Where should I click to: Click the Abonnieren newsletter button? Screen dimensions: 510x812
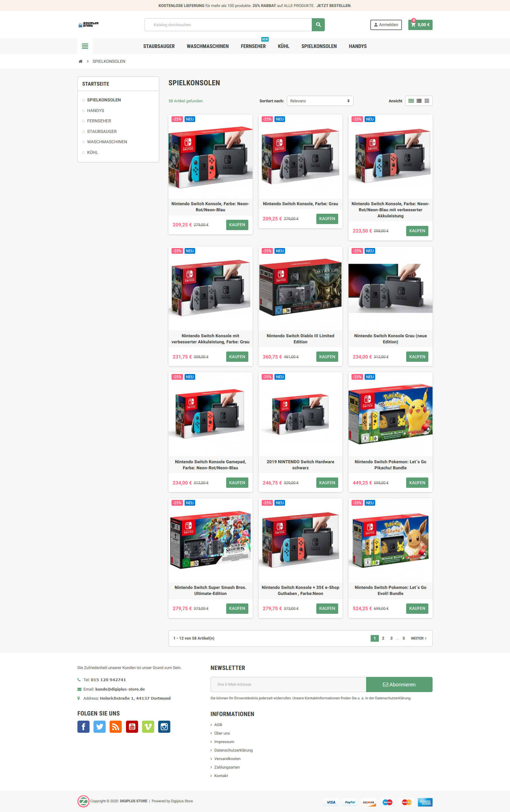pyautogui.click(x=399, y=685)
